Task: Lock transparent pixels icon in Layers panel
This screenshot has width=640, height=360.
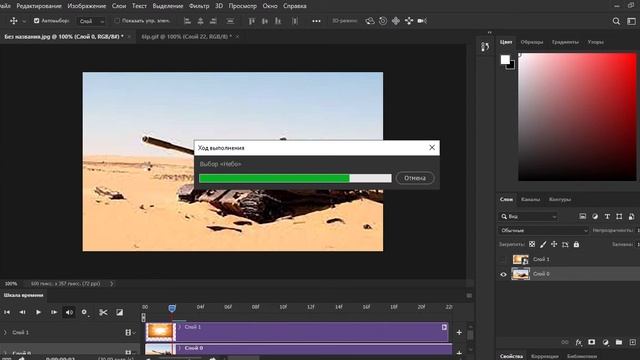Action: click(532, 244)
